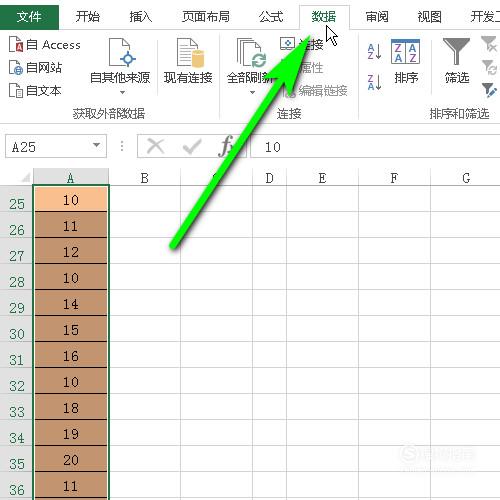Screen dimensions: 500x500
Task: Confirm entry with checkmark icon
Action: [x=192, y=146]
